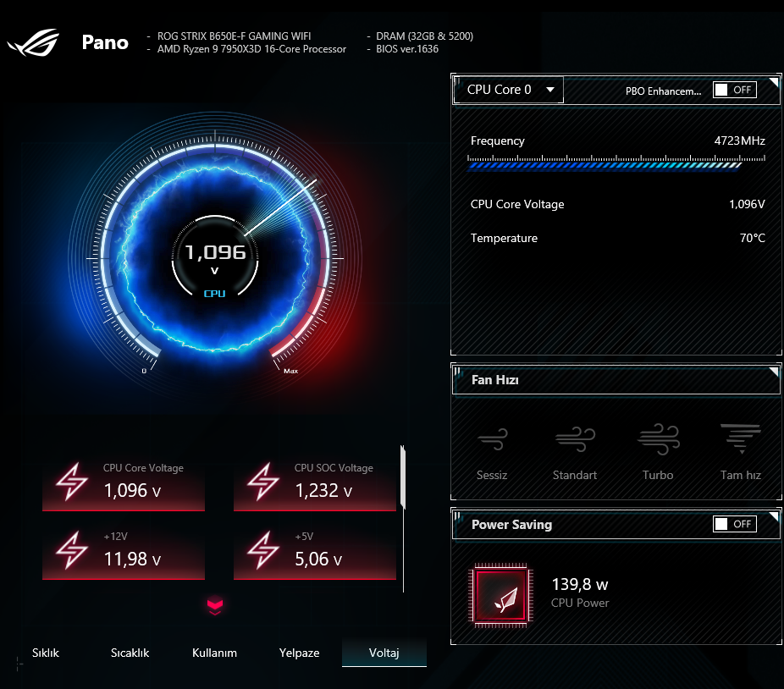The width and height of the screenshot is (784, 689).
Task: Expand more voltages with red chevron
Action: click(x=215, y=607)
